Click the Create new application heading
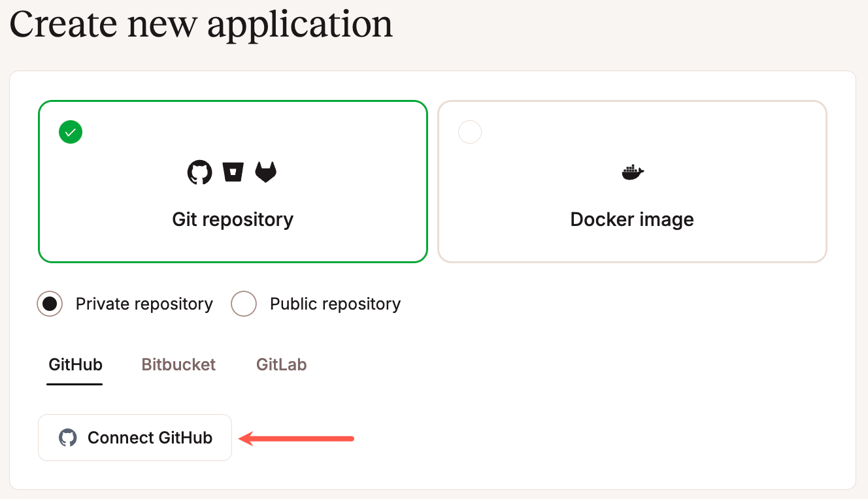This screenshot has width=868, height=499. coord(201,24)
